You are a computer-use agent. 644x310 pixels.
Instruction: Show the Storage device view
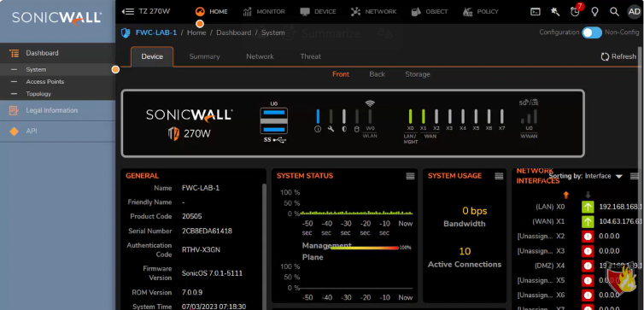click(418, 74)
